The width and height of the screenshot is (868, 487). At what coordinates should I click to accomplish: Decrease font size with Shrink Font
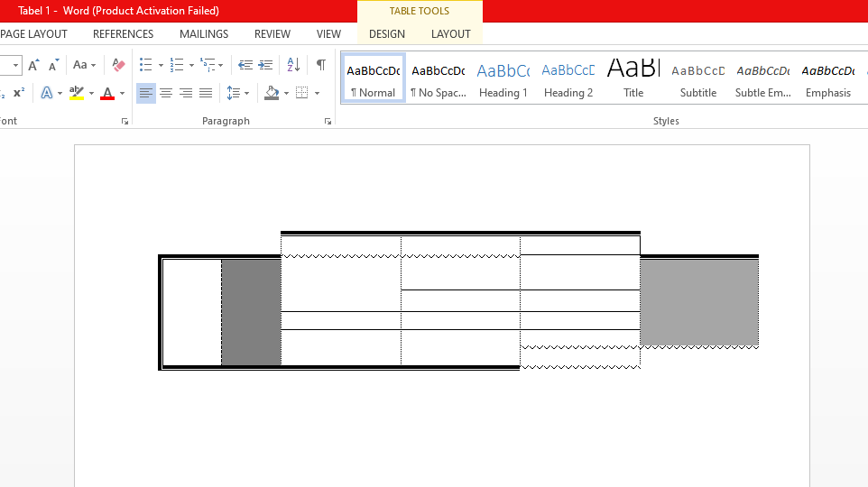[x=54, y=65]
